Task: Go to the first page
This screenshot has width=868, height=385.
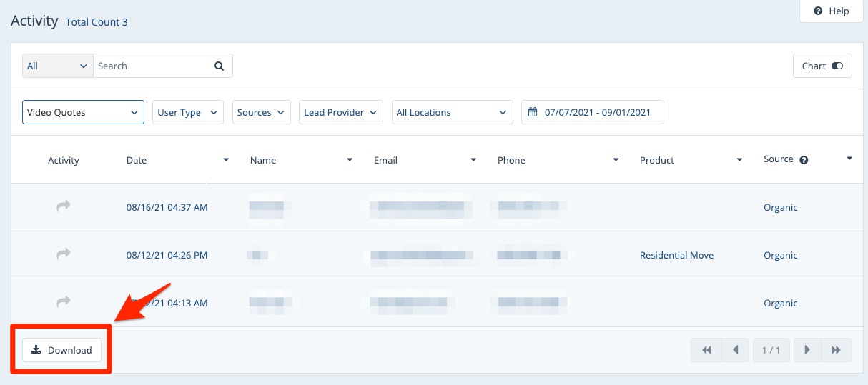Action: tap(706, 350)
